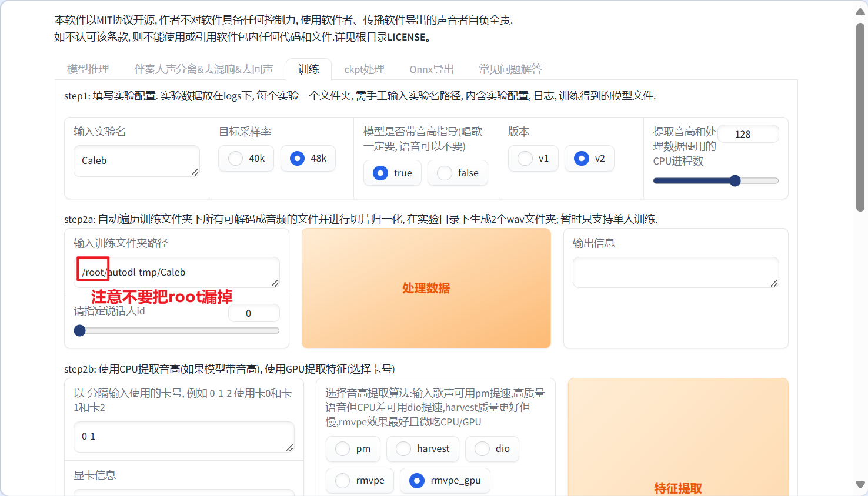Select the rmvpe_gpu pitch extraction algorithm

(445, 481)
